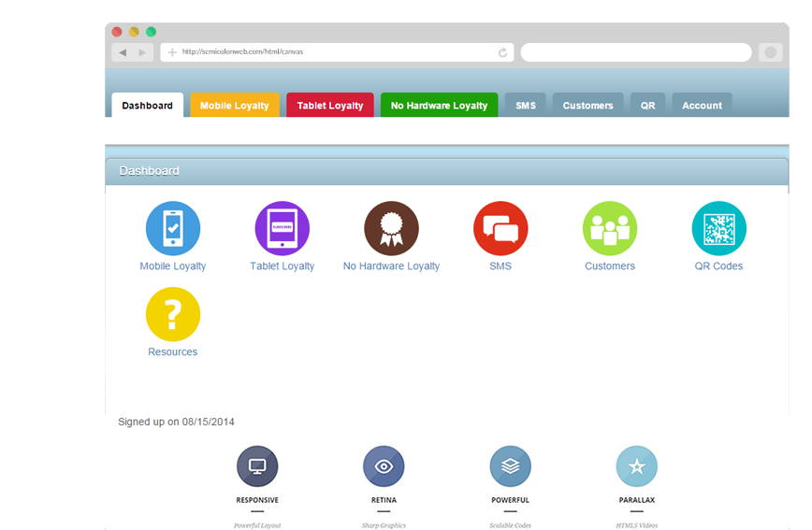Follow the No Hardware Loyalty text link
The height and width of the screenshot is (530, 812).
pos(391,266)
